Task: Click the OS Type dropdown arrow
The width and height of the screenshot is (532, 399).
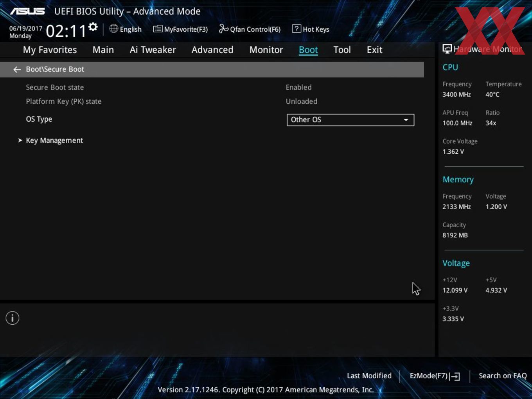Action: point(406,120)
